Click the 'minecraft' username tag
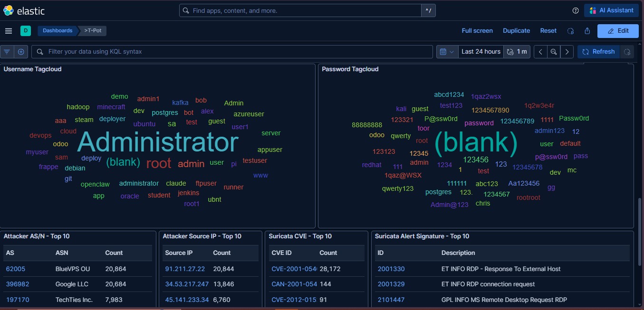The height and width of the screenshot is (310, 644). [x=111, y=107]
